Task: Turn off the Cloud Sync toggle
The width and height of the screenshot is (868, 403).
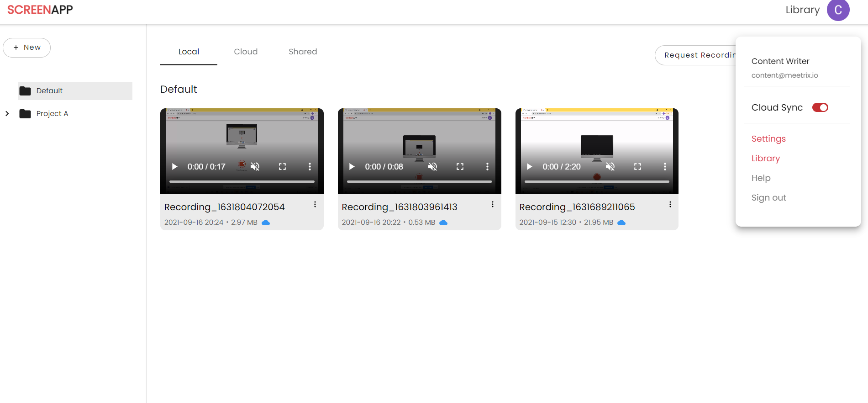Action: click(x=820, y=107)
